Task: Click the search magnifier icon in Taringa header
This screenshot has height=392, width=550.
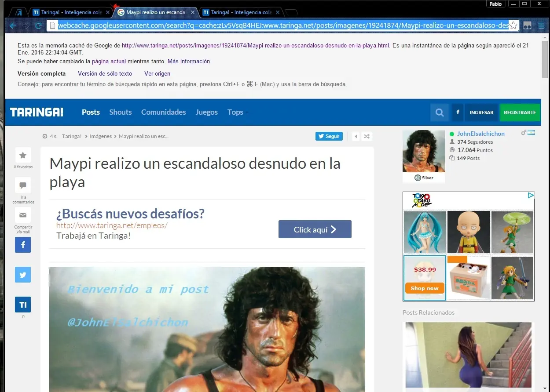Action: [x=440, y=113]
